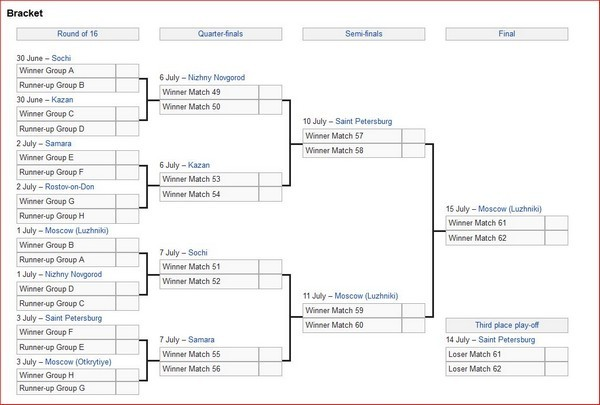Select the Winner Match 61 cell
Viewport: 600px width, 405px height.
[x=495, y=223]
